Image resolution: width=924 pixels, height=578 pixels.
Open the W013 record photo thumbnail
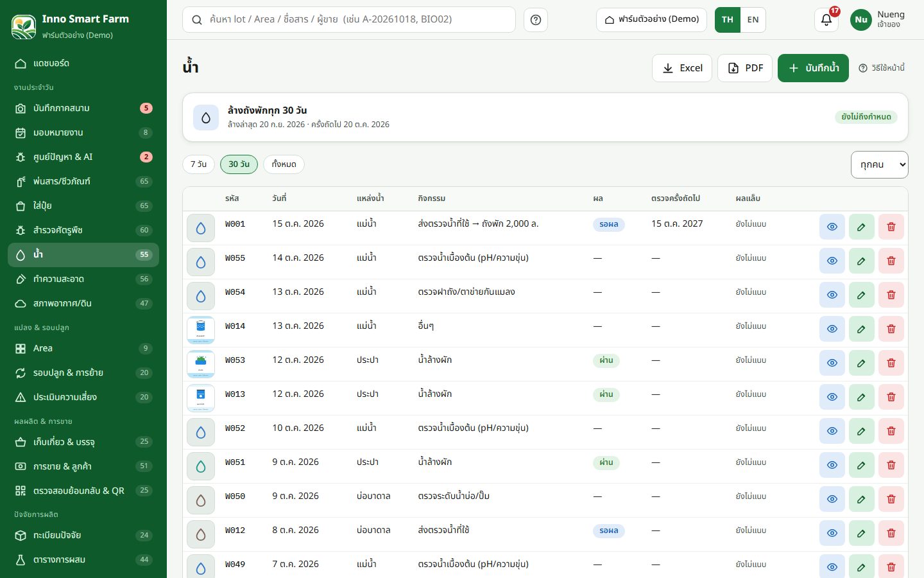click(x=201, y=398)
